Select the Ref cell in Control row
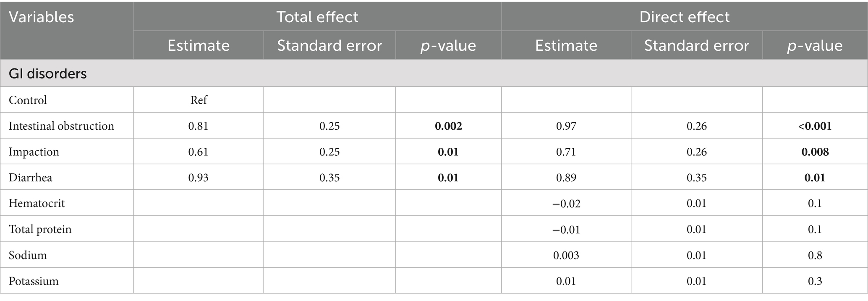The image size is (868, 301). tap(199, 100)
